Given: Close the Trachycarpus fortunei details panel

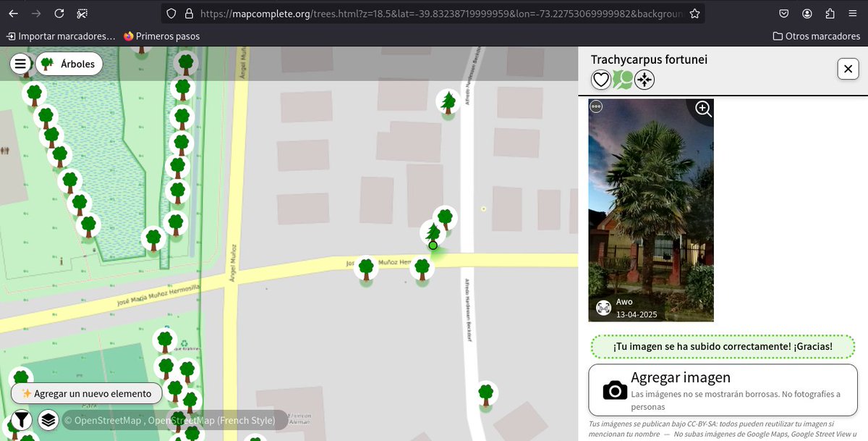Looking at the screenshot, I should pyautogui.click(x=848, y=69).
